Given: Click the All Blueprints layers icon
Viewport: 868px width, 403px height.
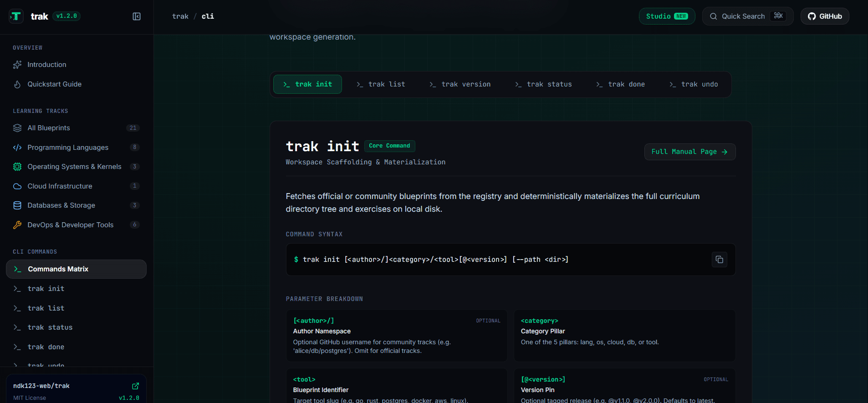Looking at the screenshot, I should [17, 128].
